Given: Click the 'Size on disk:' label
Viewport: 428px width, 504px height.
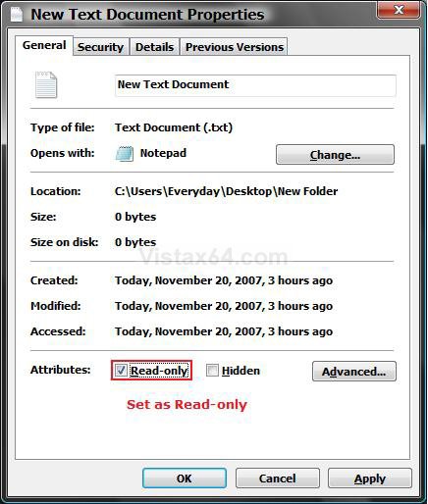Looking at the screenshot, I should (64, 242).
